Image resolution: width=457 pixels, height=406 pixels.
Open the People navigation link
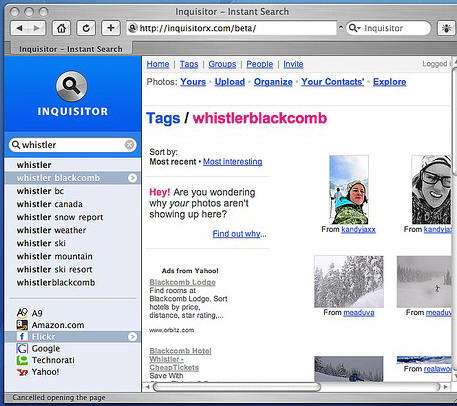[260, 64]
